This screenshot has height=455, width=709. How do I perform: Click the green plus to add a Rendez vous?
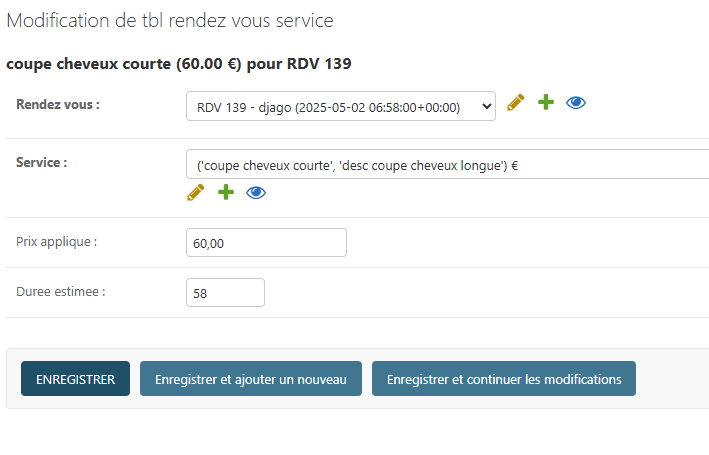(x=545, y=103)
